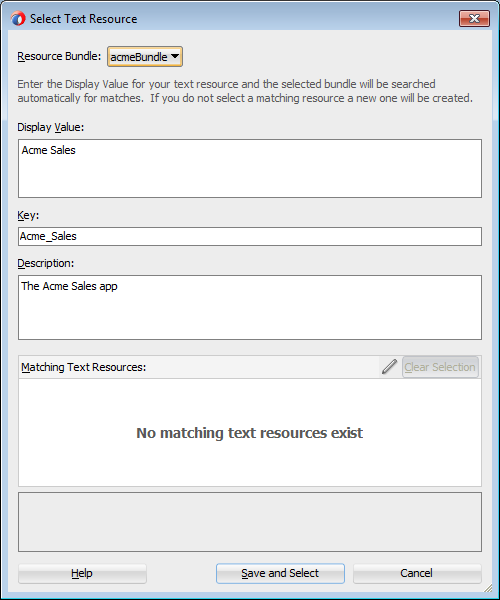Click the Matching Text Resources header label

[83, 367]
